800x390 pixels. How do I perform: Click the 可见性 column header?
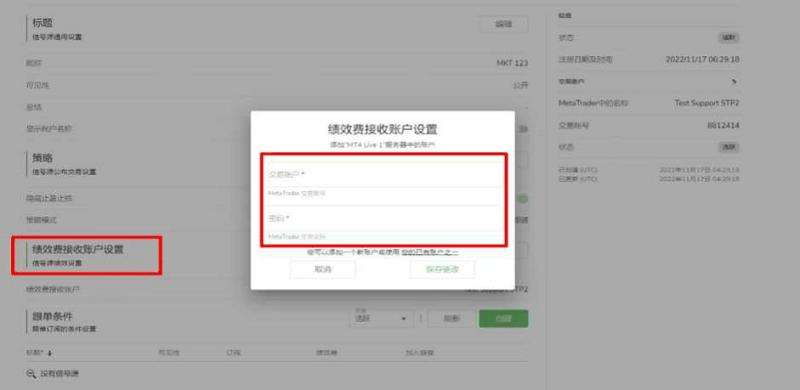[169, 353]
